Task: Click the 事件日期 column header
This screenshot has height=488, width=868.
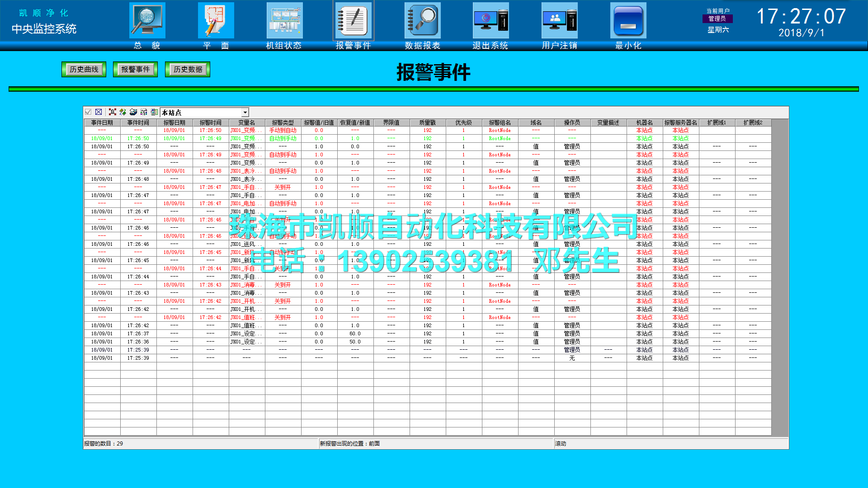Action: (102, 122)
